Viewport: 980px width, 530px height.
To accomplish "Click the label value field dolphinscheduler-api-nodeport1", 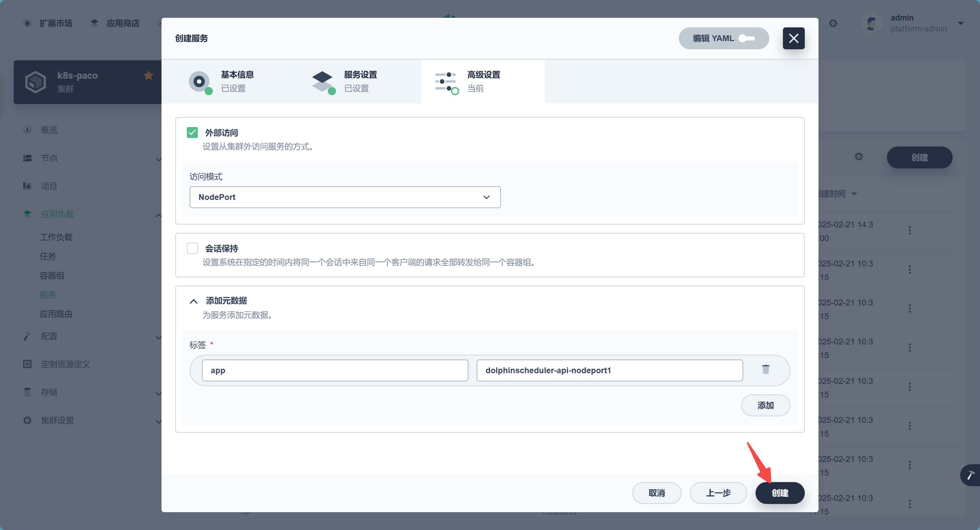I will 609,370.
